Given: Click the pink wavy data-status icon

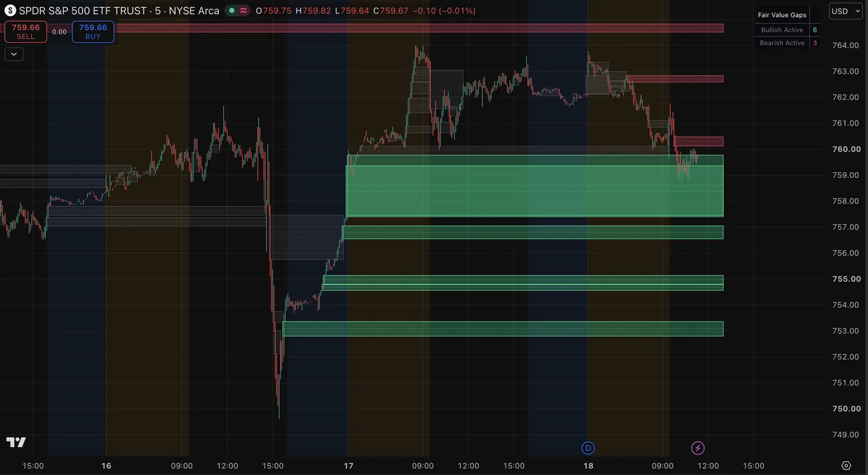Looking at the screenshot, I should point(244,11).
